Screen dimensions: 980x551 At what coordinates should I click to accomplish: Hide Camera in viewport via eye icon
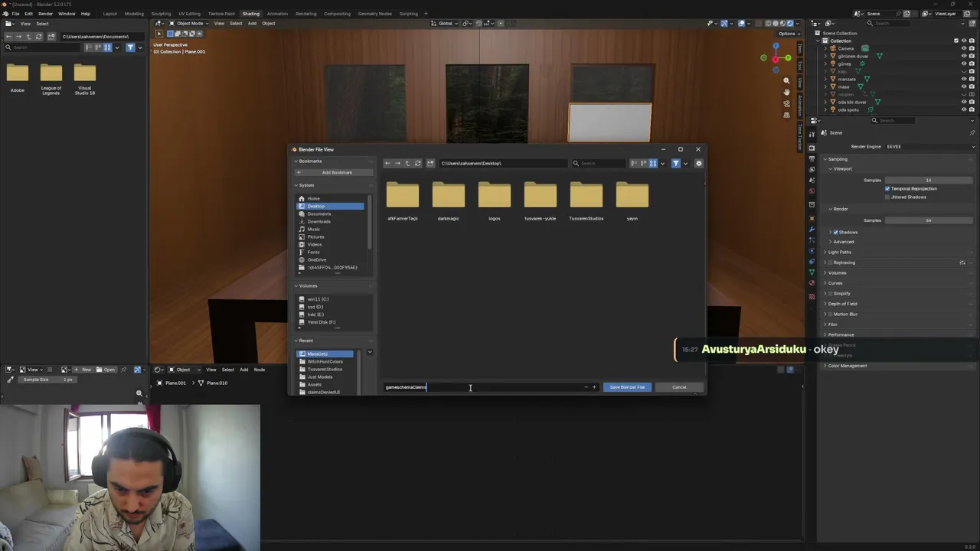[963, 48]
